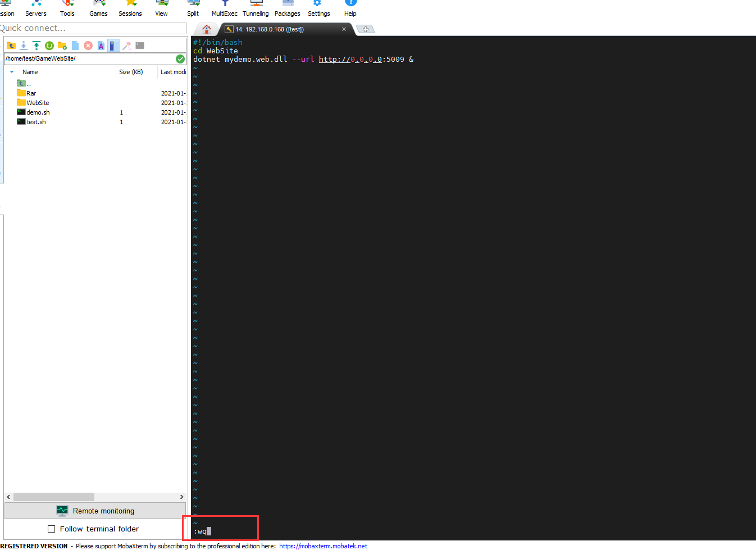Click the magic wand icon in SFTP toolbar
Screen dimensions: 756x550
point(127,46)
